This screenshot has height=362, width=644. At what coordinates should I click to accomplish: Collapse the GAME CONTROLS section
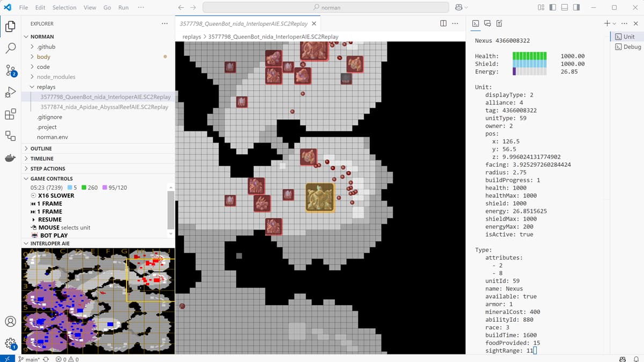[52, 179]
